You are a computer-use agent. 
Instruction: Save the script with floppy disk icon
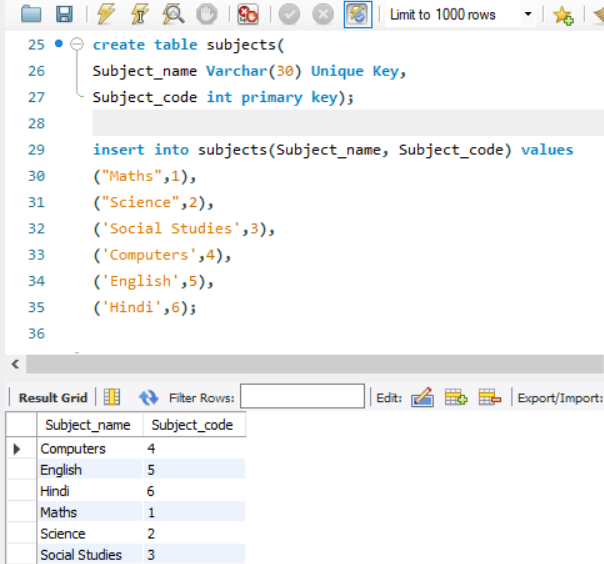coord(64,14)
